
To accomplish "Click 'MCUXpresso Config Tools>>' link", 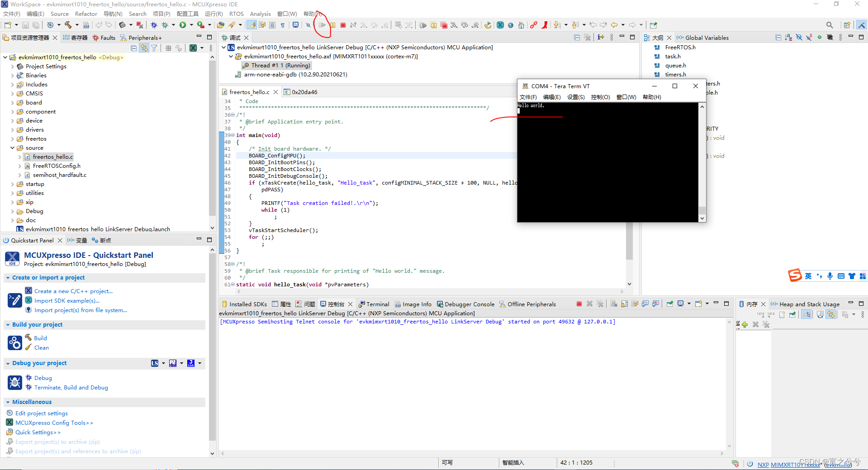I will (54, 423).
